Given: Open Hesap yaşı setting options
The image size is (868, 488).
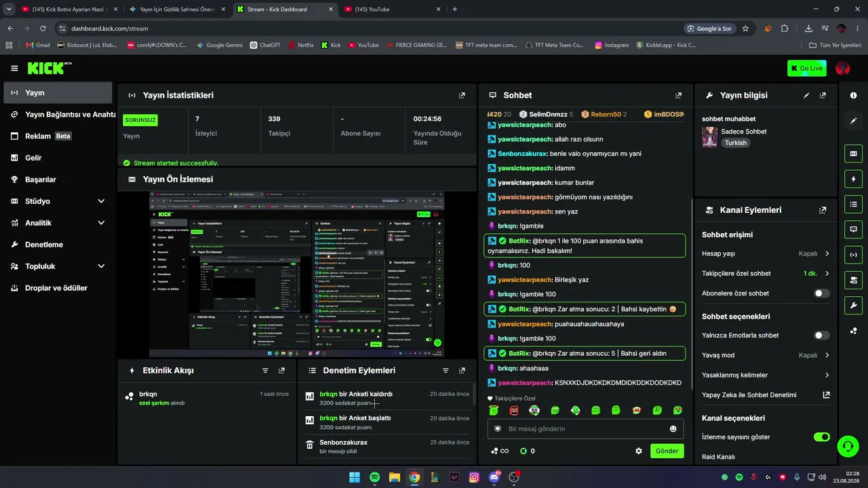Looking at the screenshot, I should click(x=766, y=253).
